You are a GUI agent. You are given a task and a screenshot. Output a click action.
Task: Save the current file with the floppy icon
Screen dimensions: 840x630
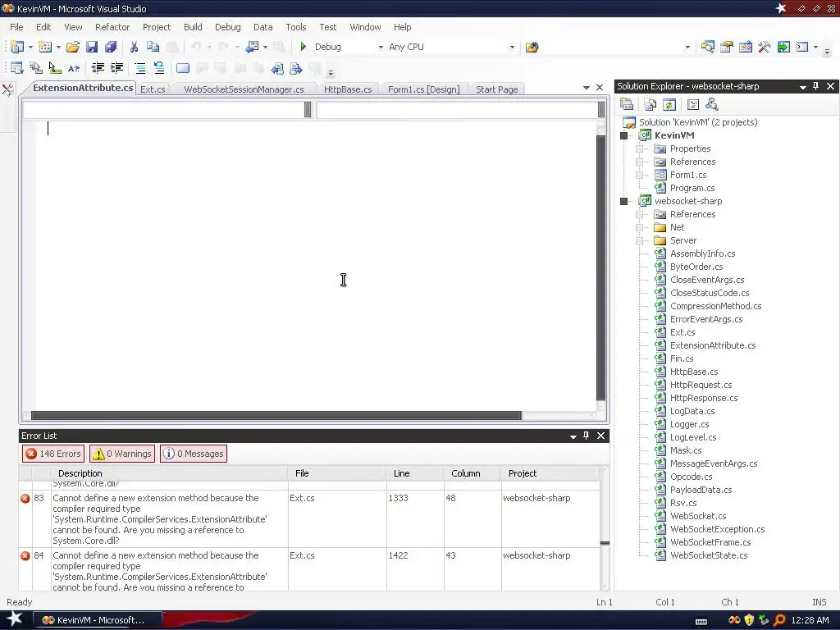point(92,47)
